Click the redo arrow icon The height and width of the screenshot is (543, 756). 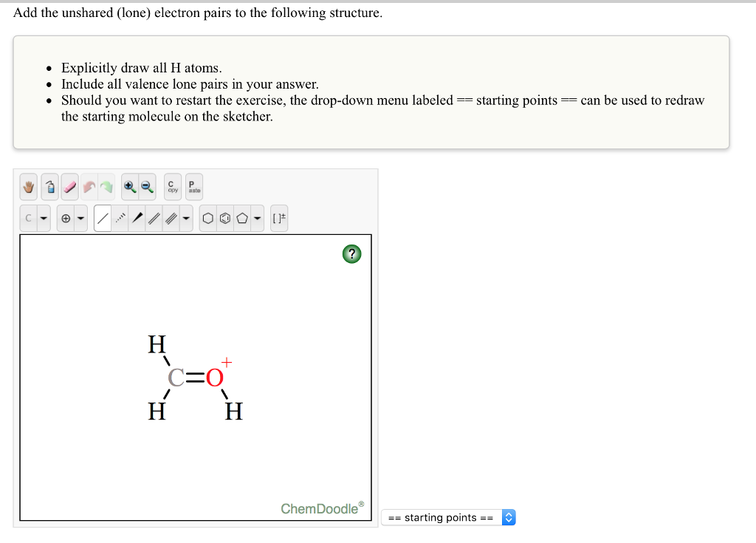click(x=106, y=187)
